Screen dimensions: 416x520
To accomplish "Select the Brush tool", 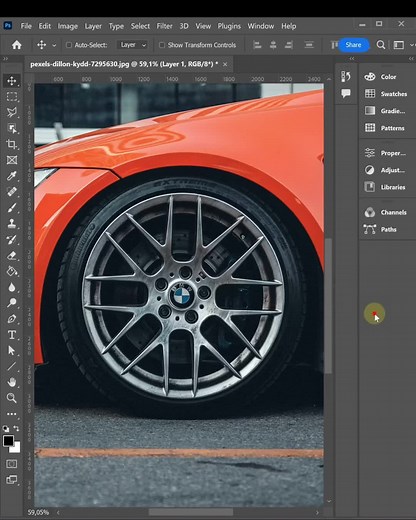I will [12, 207].
